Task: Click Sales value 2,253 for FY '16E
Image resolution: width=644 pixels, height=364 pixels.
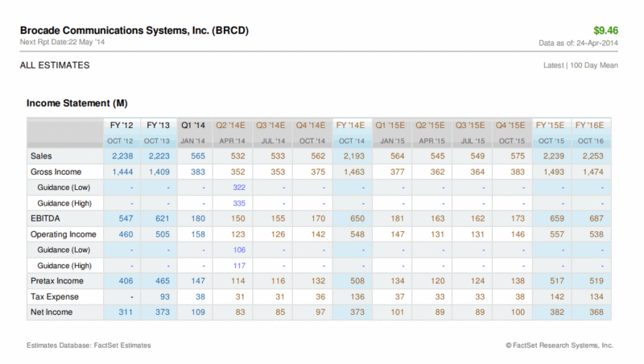Action: pos(593,156)
